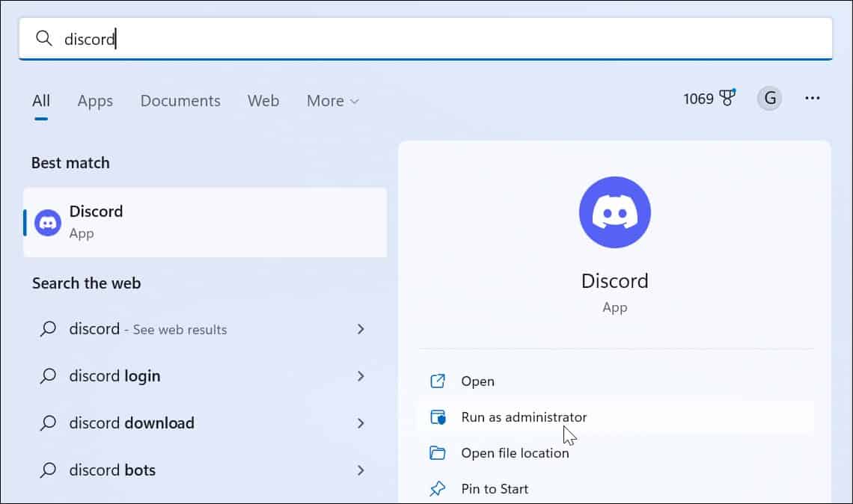Click search icon beside 'discord download'
853x504 pixels.
point(48,423)
